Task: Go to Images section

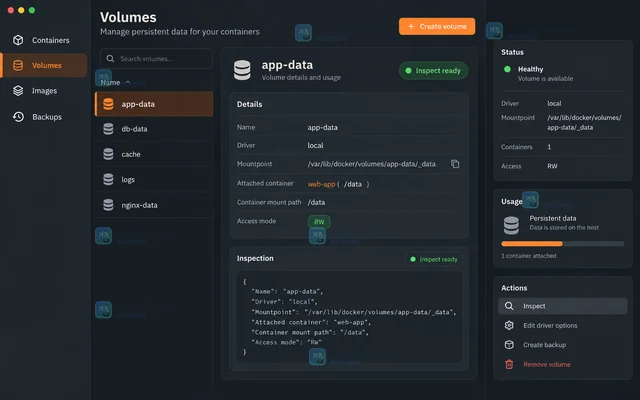Action: coord(44,91)
